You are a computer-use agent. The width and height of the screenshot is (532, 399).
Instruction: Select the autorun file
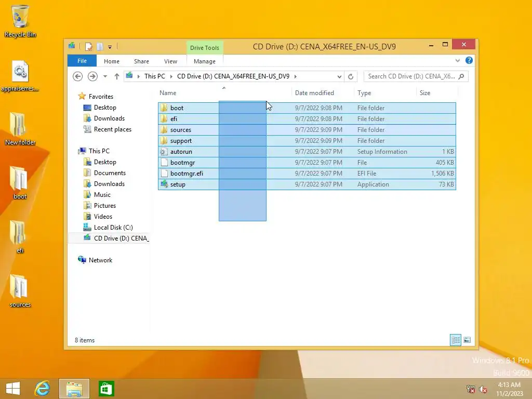coord(307,152)
